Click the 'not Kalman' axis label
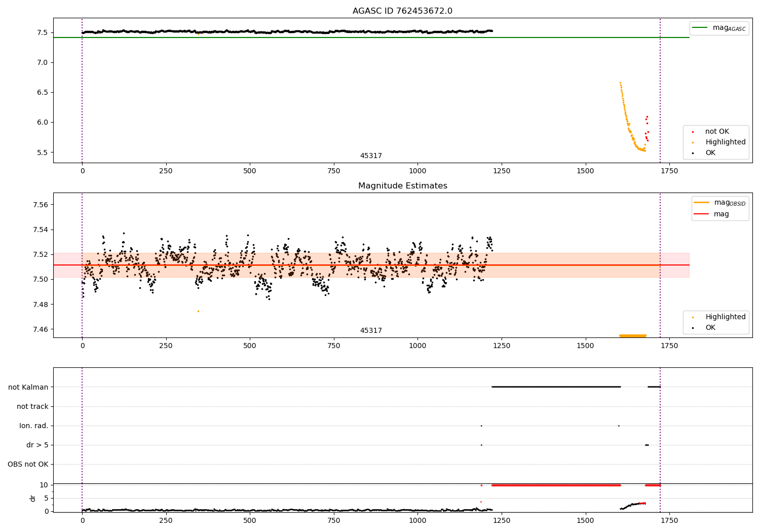 click(x=28, y=387)
